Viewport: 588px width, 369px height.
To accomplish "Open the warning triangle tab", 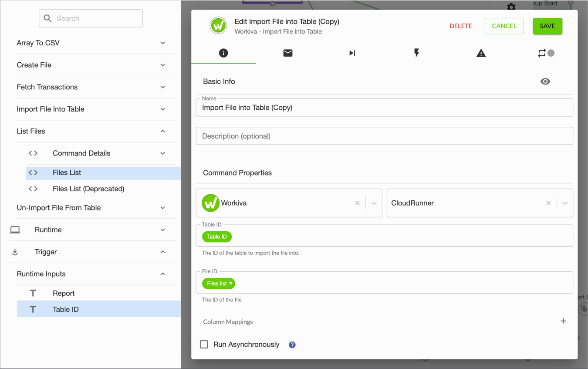I will point(481,53).
